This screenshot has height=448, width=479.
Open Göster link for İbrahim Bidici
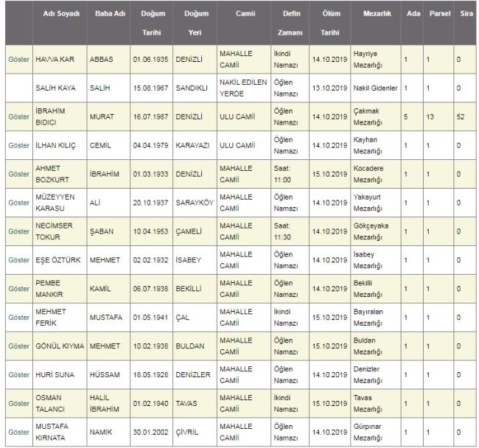(x=18, y=116)
